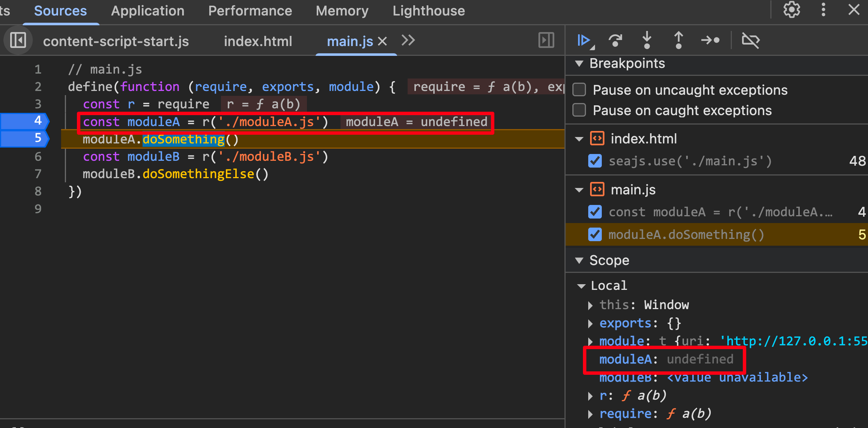868x428 pixels.
Task: Step over next function call
Action: 615,40
